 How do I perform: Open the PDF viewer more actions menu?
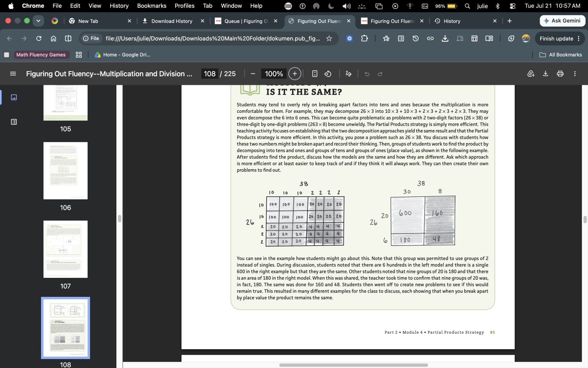point(575,74)
